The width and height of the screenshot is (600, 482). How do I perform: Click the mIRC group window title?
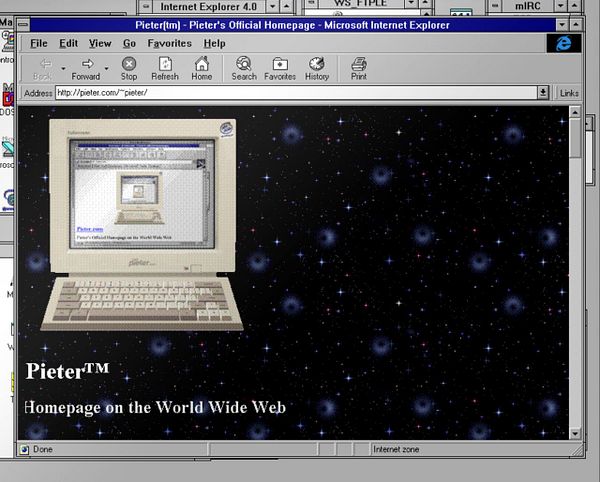[x=527, y=6]
